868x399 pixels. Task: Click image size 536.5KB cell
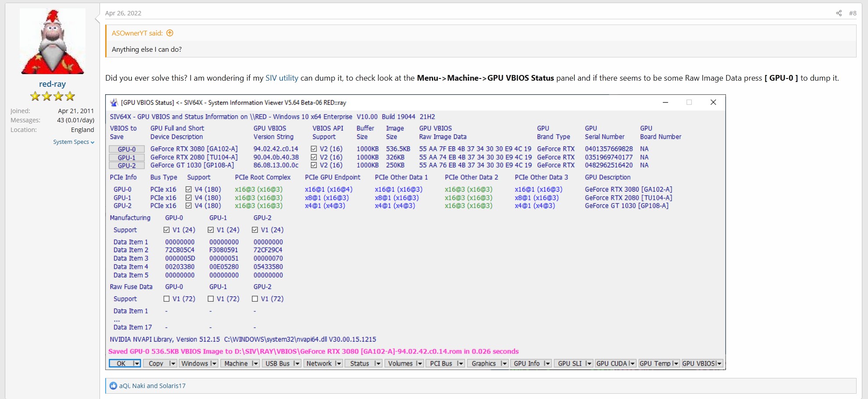(x=398, y=149)
